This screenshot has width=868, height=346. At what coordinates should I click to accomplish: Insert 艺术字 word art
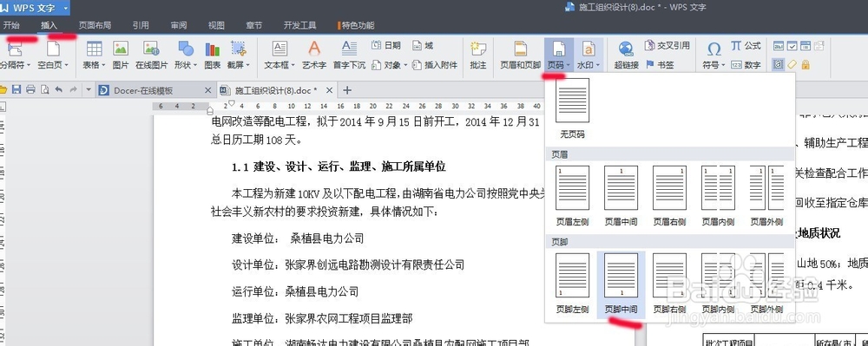[x=314, y=55]
